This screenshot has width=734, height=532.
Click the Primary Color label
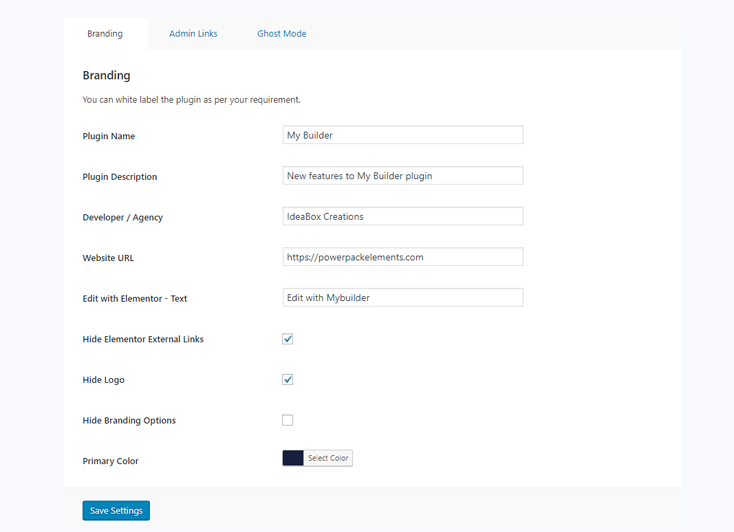pos(110,461)
